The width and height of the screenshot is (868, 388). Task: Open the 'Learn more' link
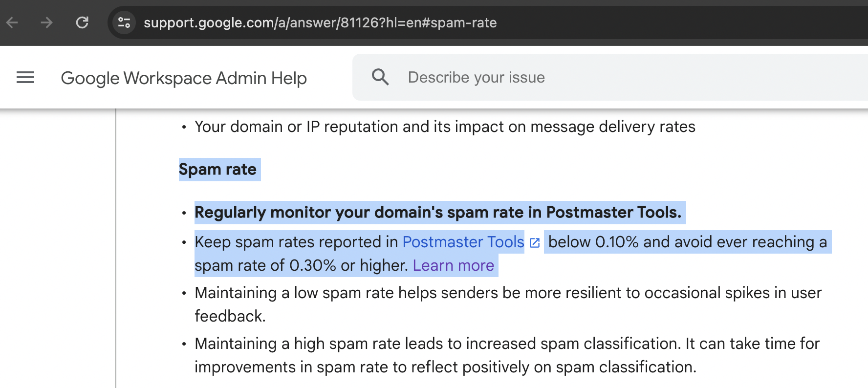click(x=454, y=265)
